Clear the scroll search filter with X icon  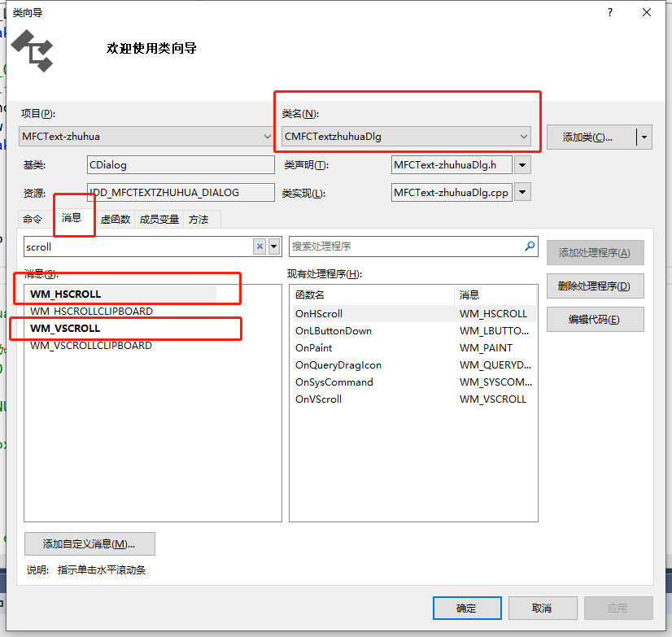point(259,246)
